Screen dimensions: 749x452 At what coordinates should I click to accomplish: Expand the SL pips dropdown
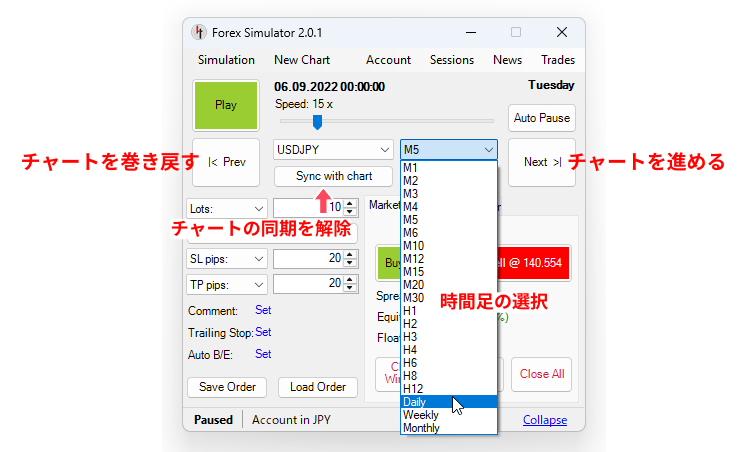pos(226,259)
